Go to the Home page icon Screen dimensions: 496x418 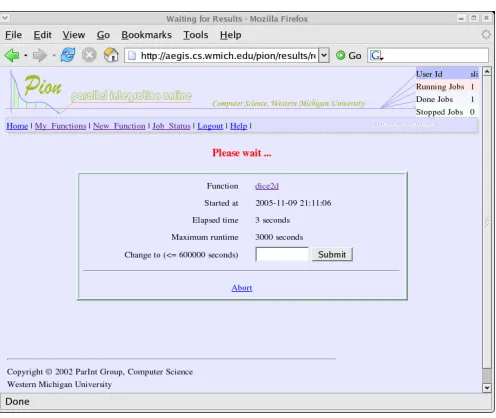[111, 55]
